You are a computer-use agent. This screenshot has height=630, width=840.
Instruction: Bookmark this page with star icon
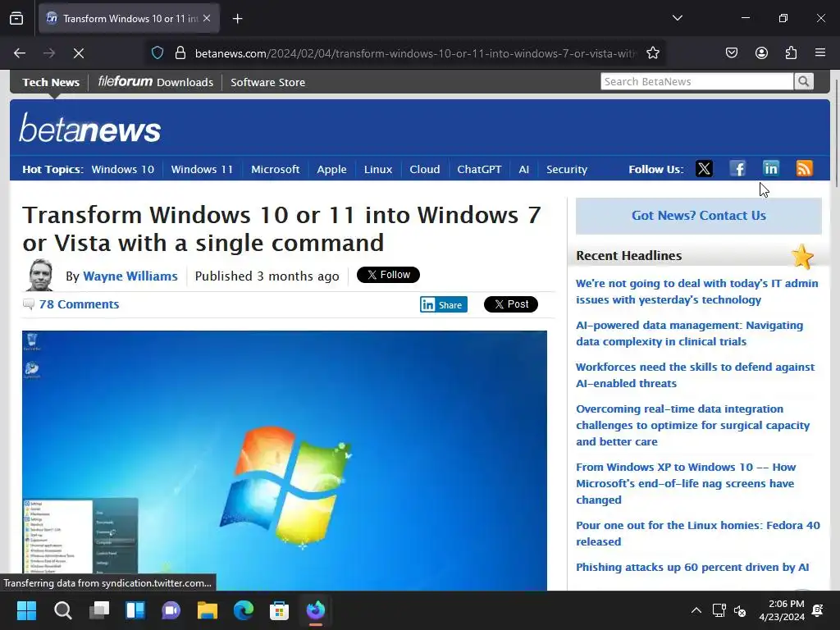click(x=652, y=53)
